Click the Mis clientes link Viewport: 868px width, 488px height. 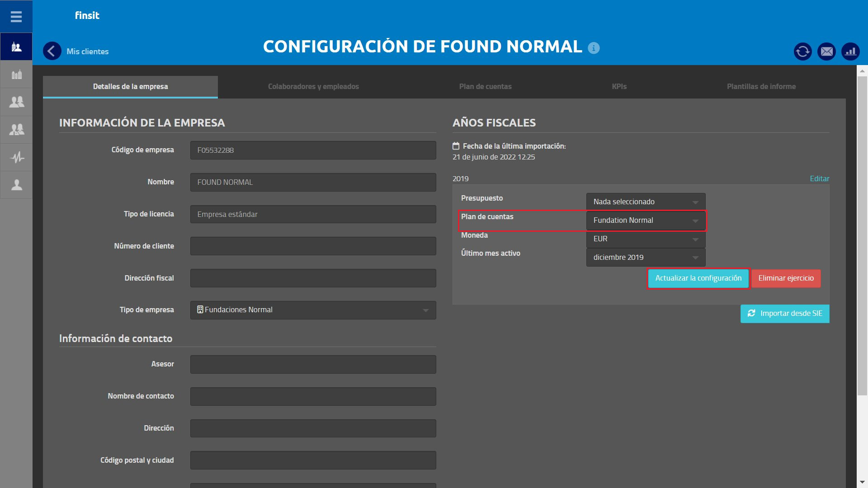click(88, 52)
